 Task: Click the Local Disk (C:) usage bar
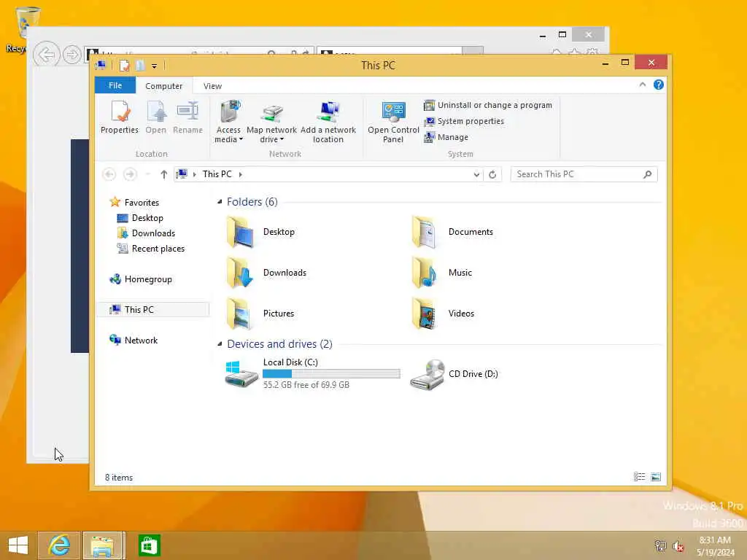331,374
